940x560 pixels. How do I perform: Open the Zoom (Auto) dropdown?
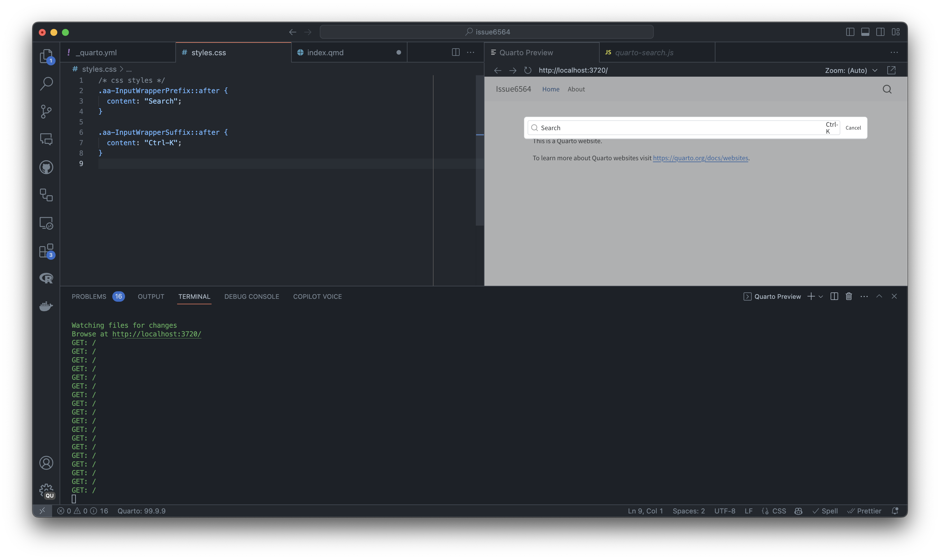pos(851,70)
